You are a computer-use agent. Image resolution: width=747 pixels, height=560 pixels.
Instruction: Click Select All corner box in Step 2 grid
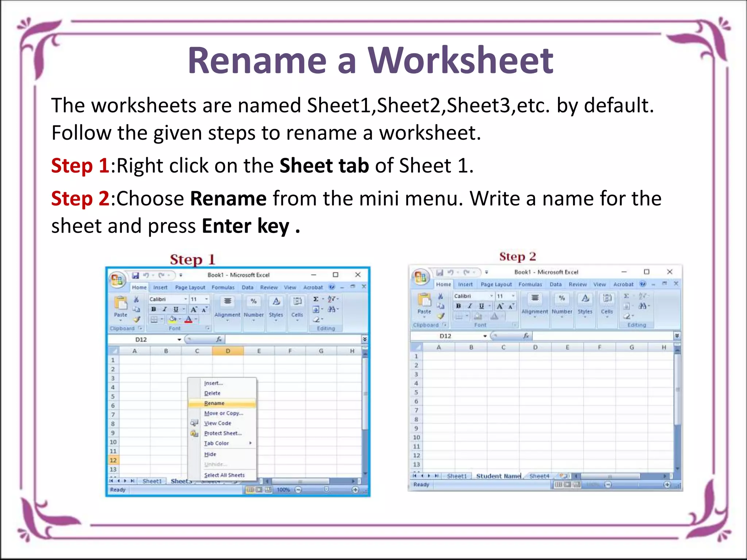pos(416,347)
